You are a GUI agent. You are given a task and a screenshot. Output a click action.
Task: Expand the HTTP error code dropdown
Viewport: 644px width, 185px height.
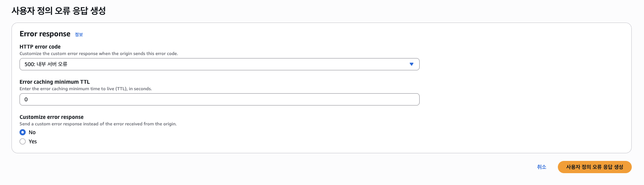pos(219,64)
